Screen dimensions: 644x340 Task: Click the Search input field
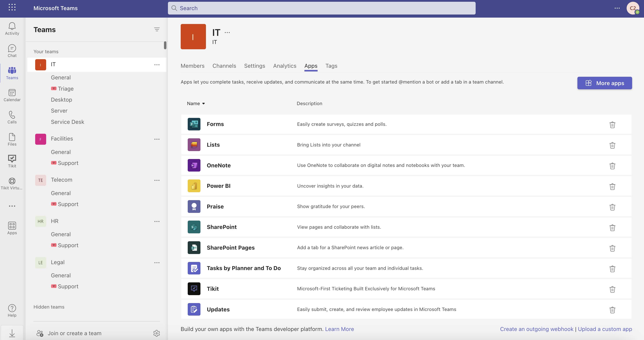[x=322, y=8]
